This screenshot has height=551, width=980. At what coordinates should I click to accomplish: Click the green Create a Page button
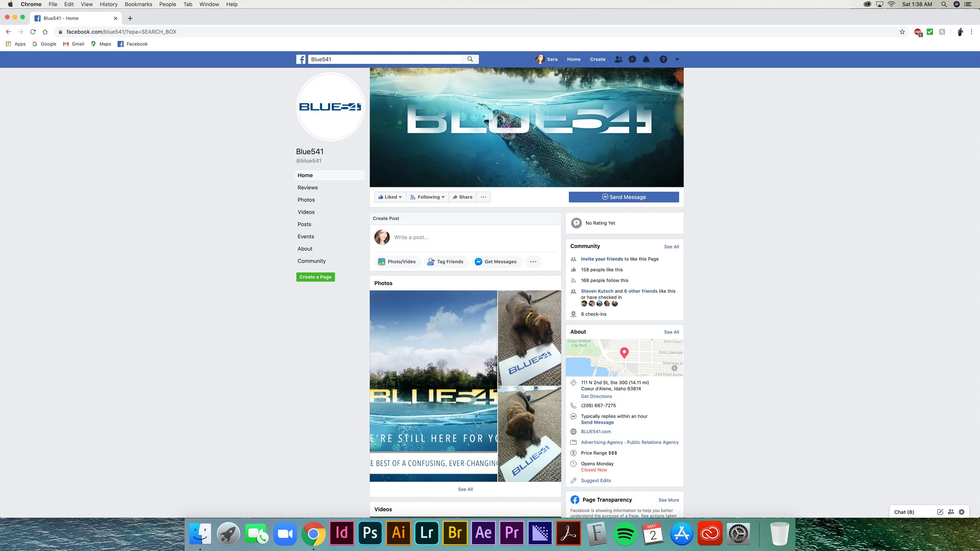click(x=315, y=277)
